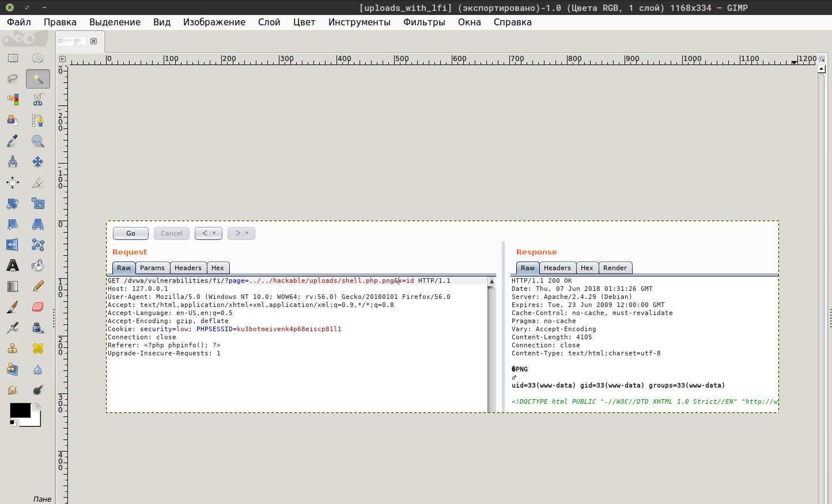The height and width of the screenshot is (504, 832).
Task: Open the image menu button at ruler corner
Action: point(62,59)
